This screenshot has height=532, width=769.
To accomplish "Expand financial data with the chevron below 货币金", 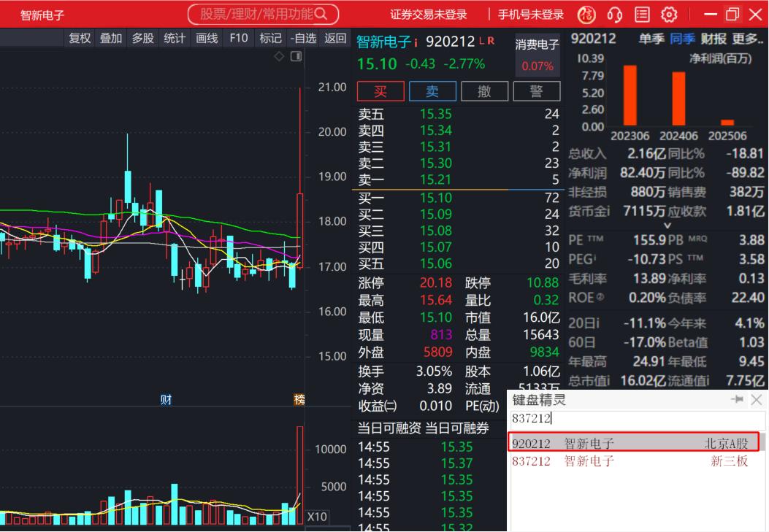I will pyautogui.click(x=667, y=225).
